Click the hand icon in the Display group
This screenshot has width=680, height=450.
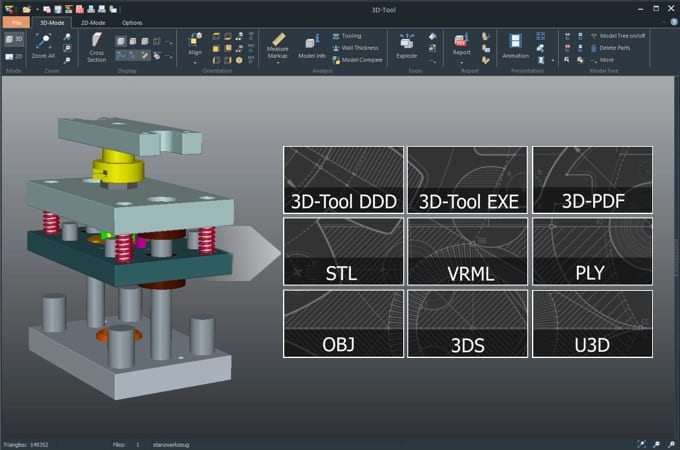[x=157, y=55]
